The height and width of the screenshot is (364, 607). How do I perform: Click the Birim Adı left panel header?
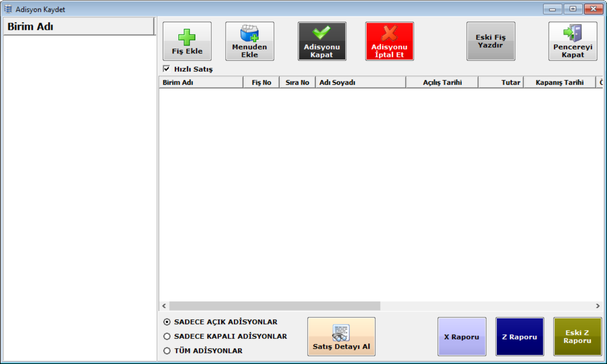tap(79, 26)
